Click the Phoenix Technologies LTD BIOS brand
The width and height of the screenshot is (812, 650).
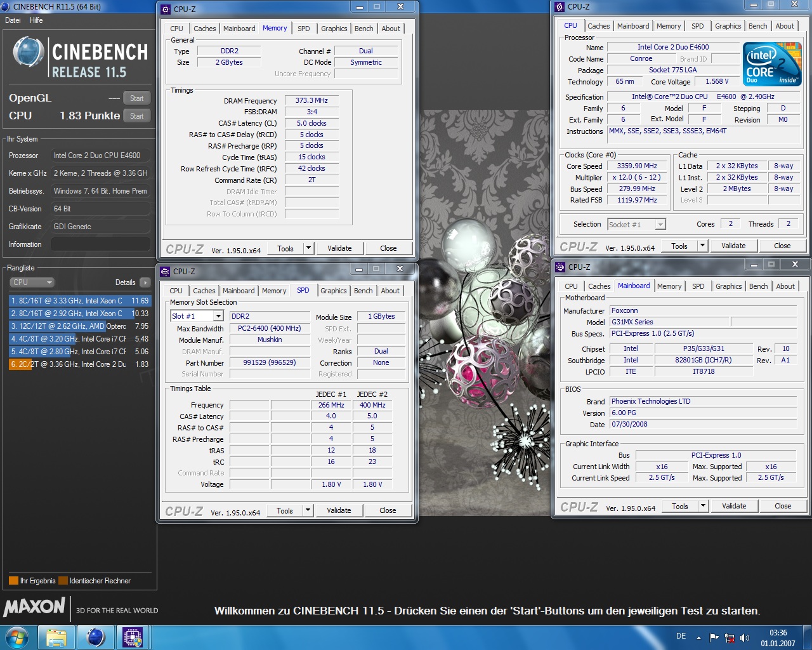[703, 401]
